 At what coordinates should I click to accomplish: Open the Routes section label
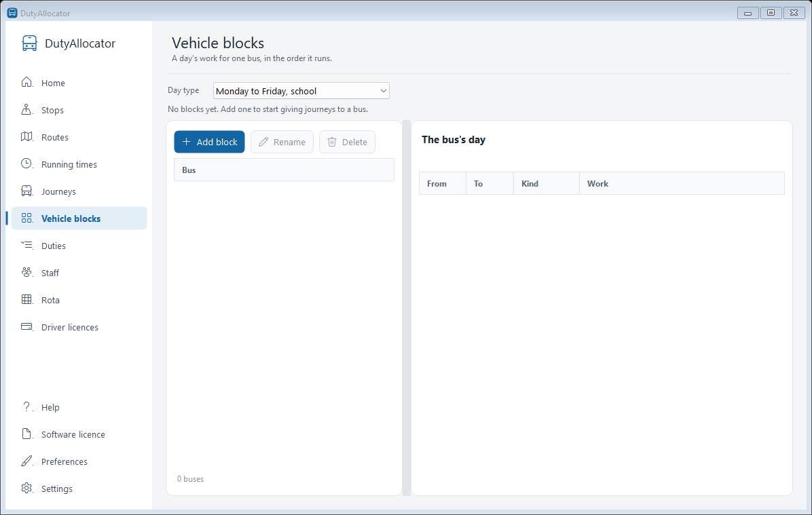(x=55, y=137)
